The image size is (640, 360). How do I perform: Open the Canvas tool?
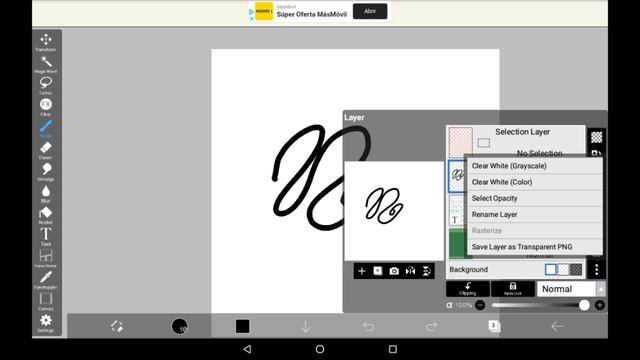pos(46,302)
